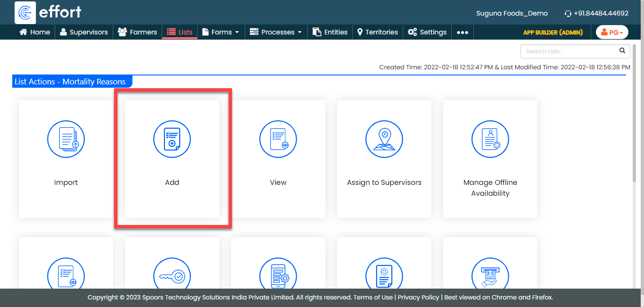
Task: Navigate to the Territories menu item
Action: coord(377,32)
